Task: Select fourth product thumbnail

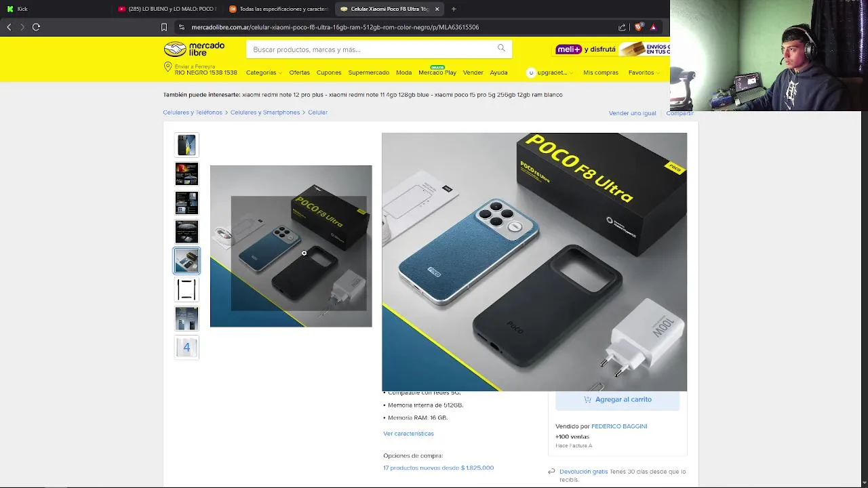Action: [x=186, y=232]
